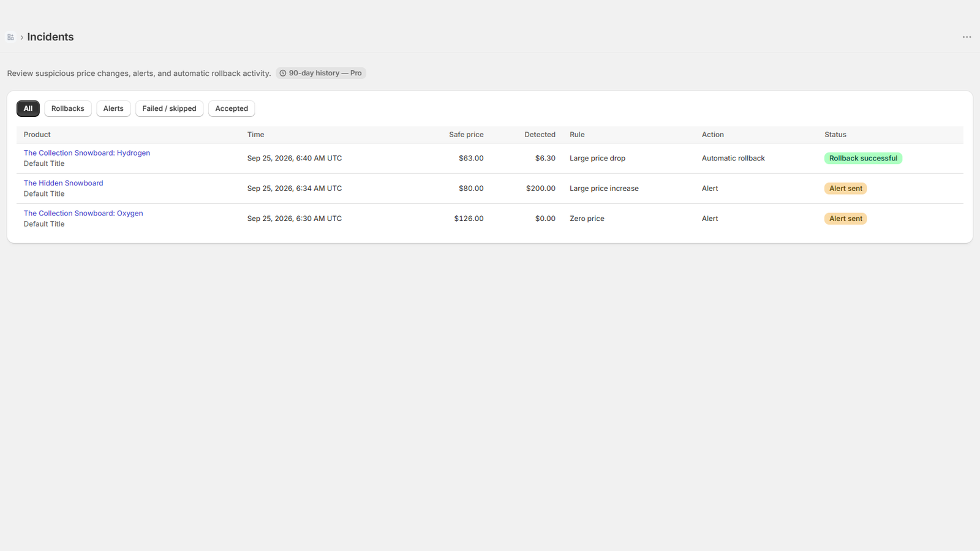Click the Action column header

(x=713, y=135)
